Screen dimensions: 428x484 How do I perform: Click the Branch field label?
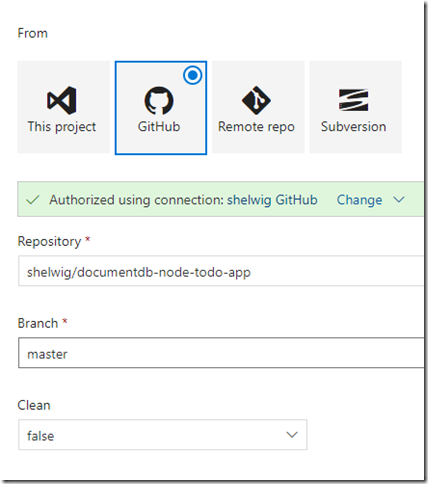[x=38, y=323]
